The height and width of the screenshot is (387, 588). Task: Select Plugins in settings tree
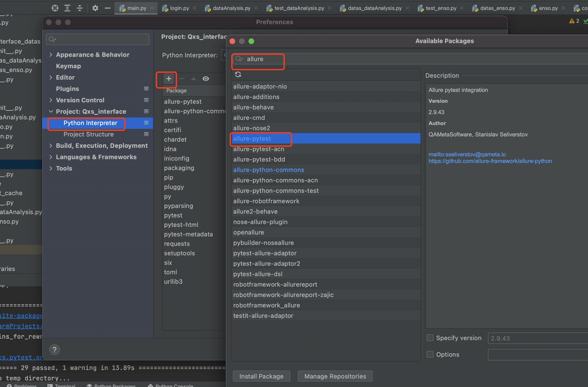pos(67,89)
